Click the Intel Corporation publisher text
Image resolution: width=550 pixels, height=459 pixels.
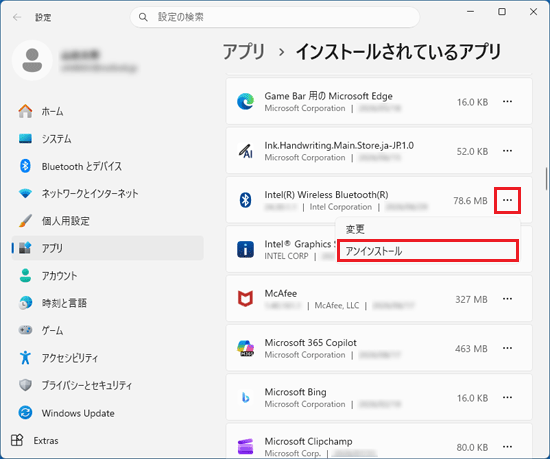[x=341, y=207]
